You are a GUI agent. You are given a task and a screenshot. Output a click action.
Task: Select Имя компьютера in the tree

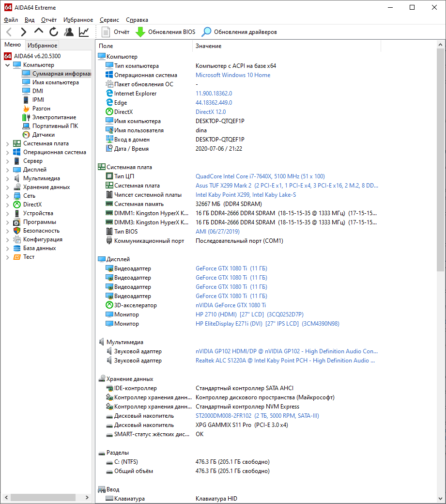click(55, 82)
